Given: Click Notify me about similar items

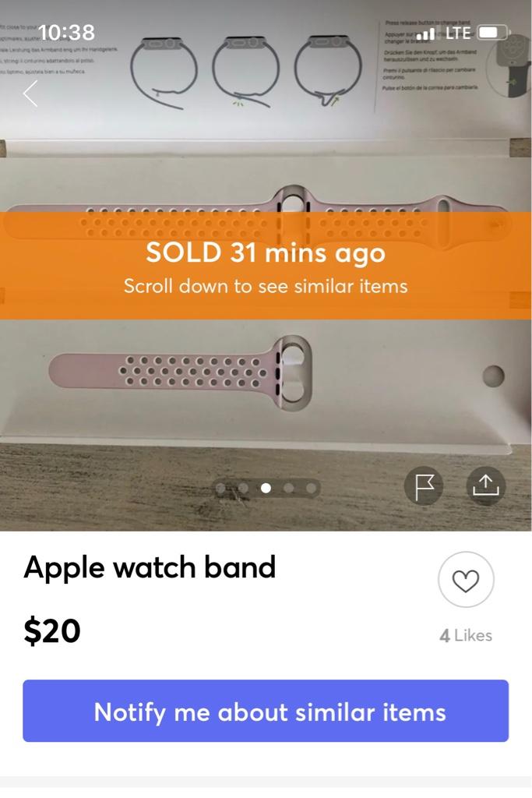Looking at the screenshot, I should pyautogui.click(x=266, y=711).
